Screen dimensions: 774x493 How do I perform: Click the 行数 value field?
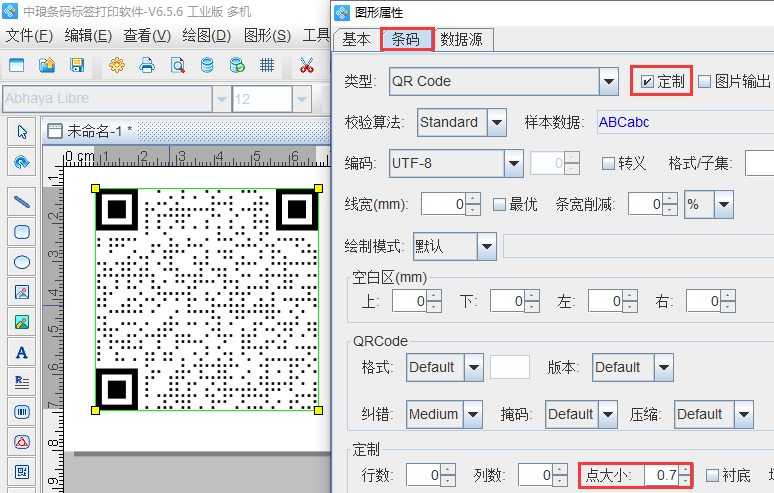424,475
